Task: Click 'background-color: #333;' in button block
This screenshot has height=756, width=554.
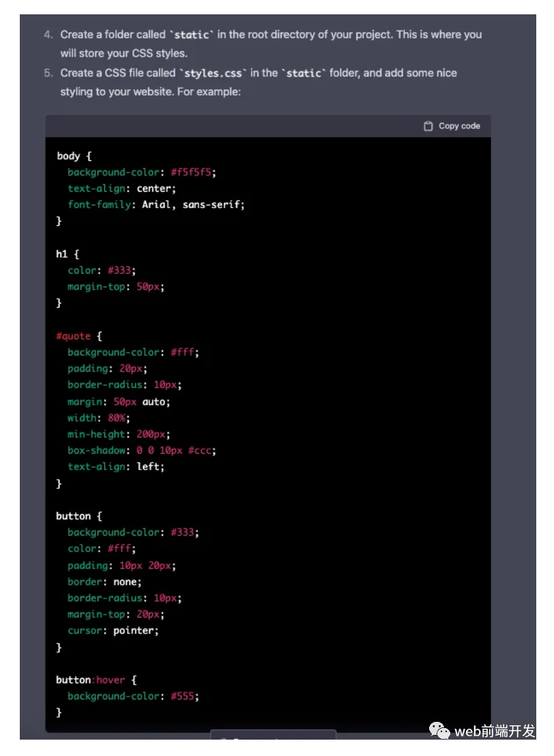Action: pyautogui.click(x=133, y=532)
